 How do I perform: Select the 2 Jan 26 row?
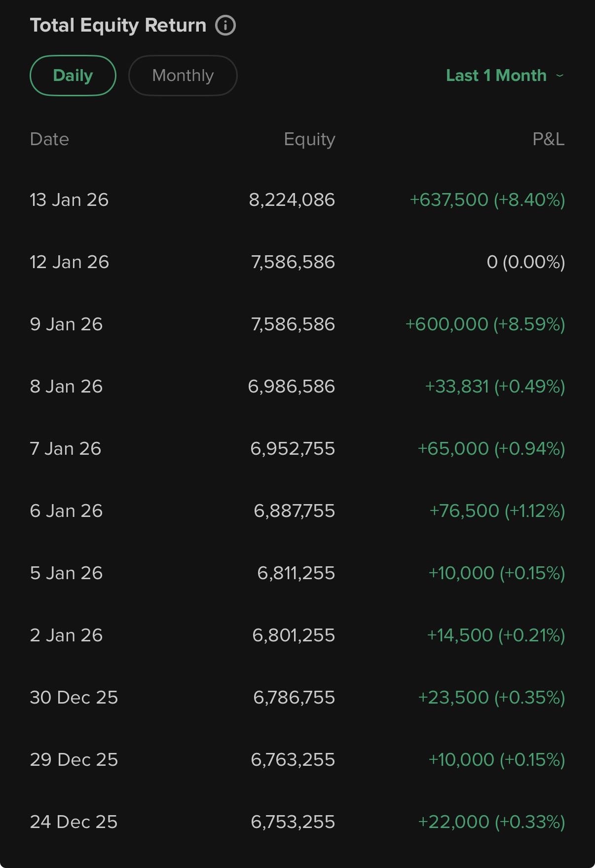tap(66, 635)
